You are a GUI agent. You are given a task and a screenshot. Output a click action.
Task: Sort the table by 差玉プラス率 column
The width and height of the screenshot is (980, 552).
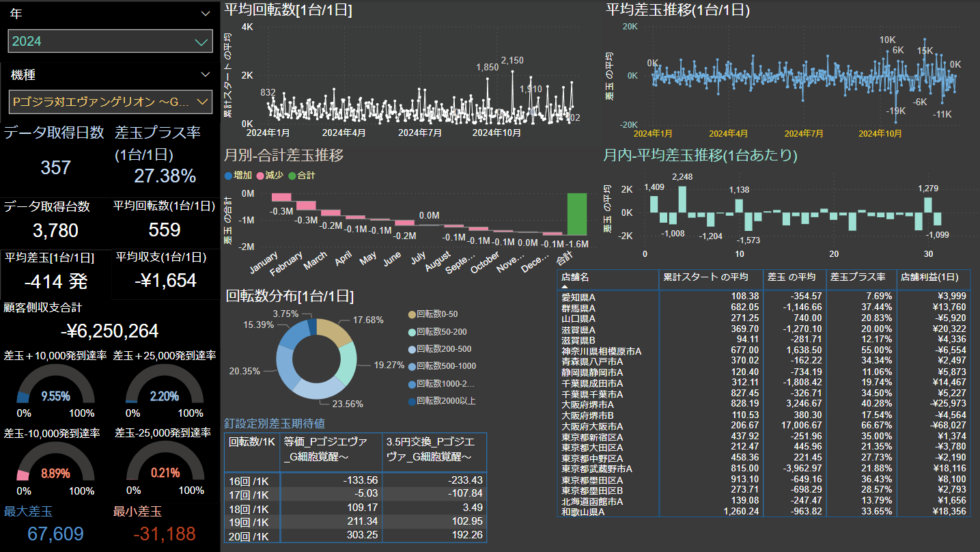pyautogui.click(x=858, y=277)
